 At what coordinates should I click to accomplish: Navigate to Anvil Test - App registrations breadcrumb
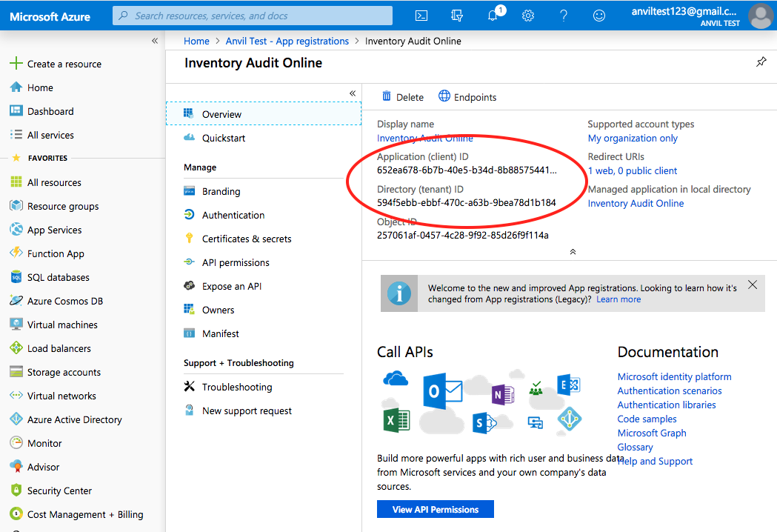click(x=287, y=41)
